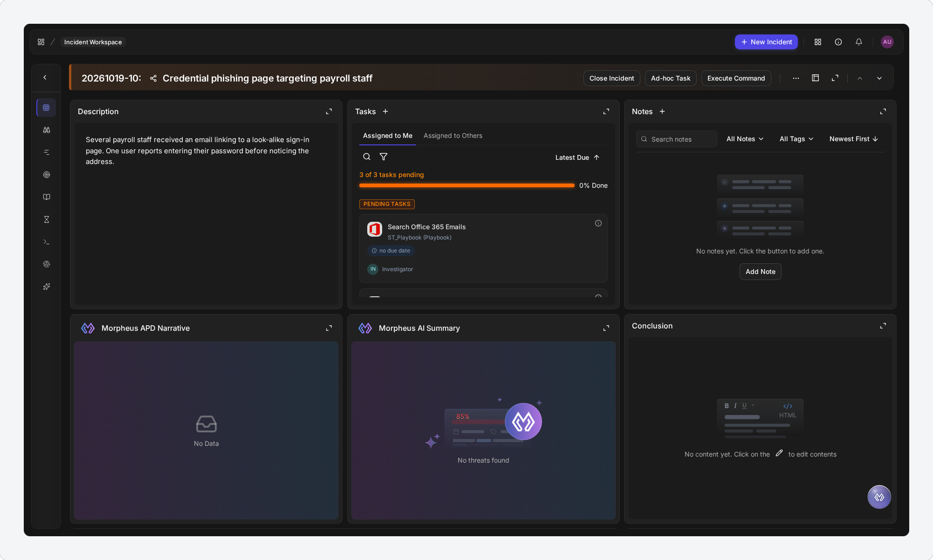Click the tasks progress bar
Screen dimensions: 933x560
(x=466, y=185)
